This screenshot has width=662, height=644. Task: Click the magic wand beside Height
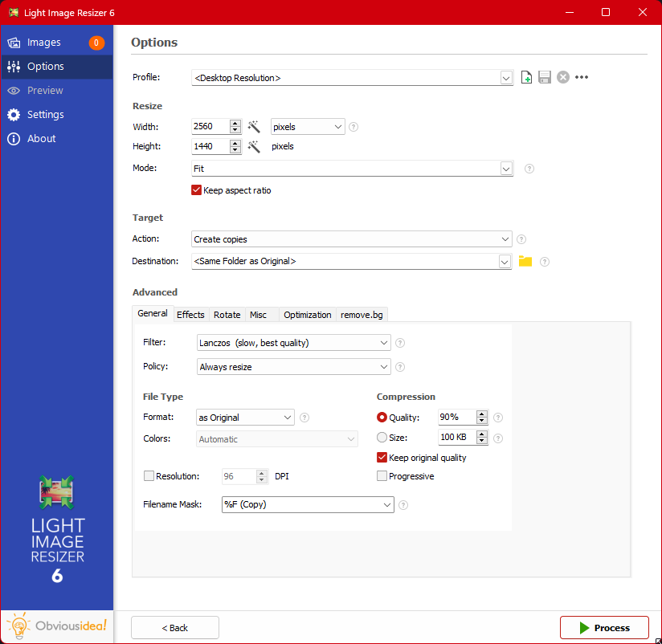pos(254,147)
